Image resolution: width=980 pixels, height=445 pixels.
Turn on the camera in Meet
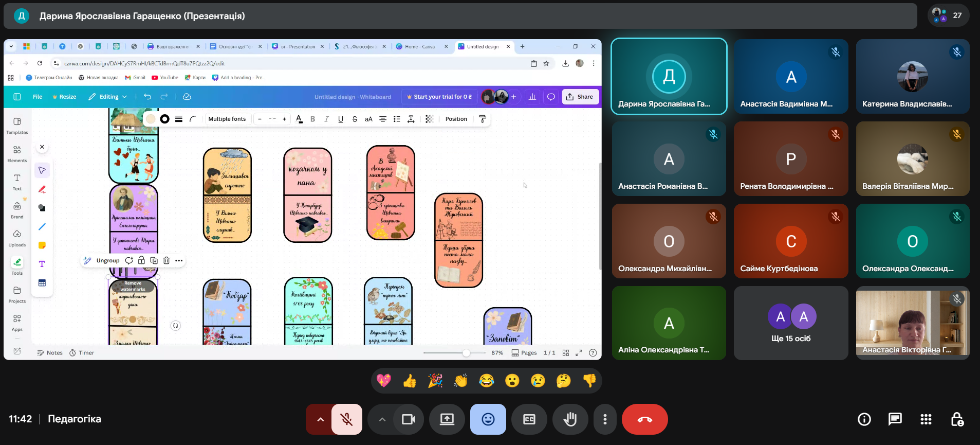(x=409, y=419)
